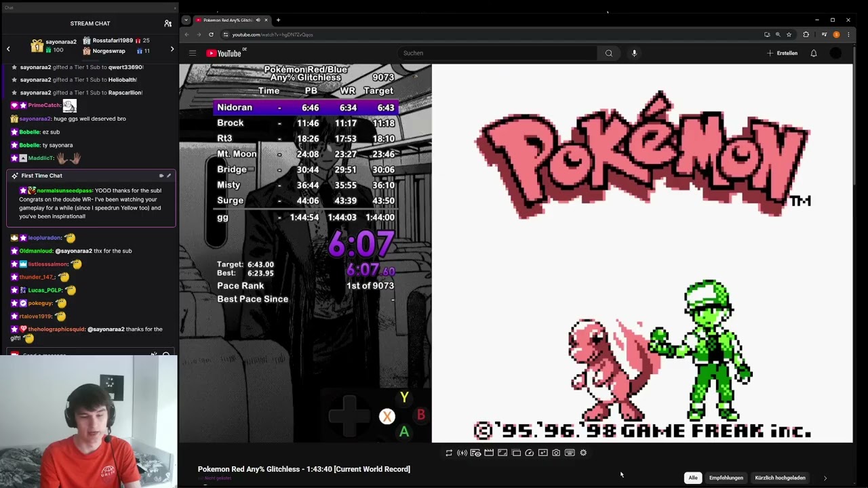Viewport: 868px width, 488px height.
Task: Click the Pokemon video player area
Action: coord(516,253)
